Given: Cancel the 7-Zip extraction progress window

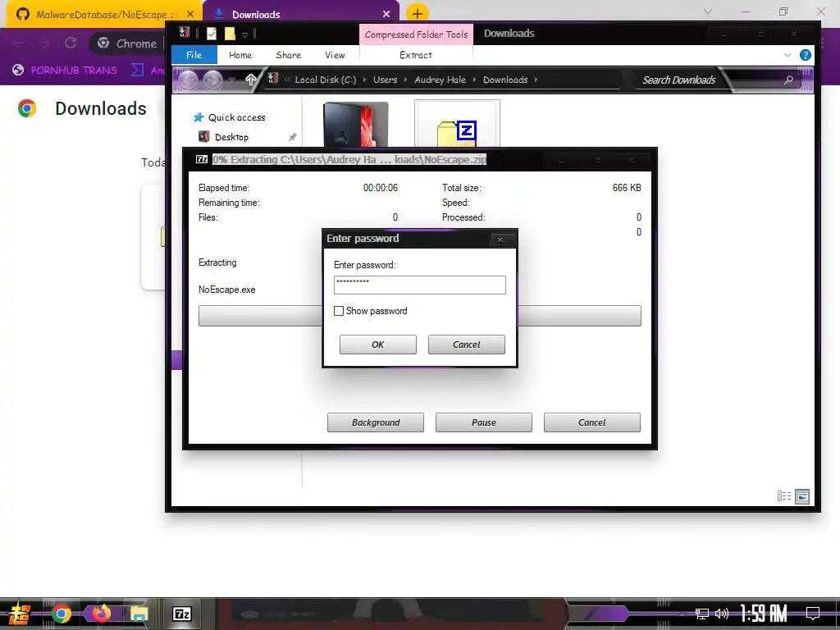Looking at the screenshot, I should tap(592, 422).
